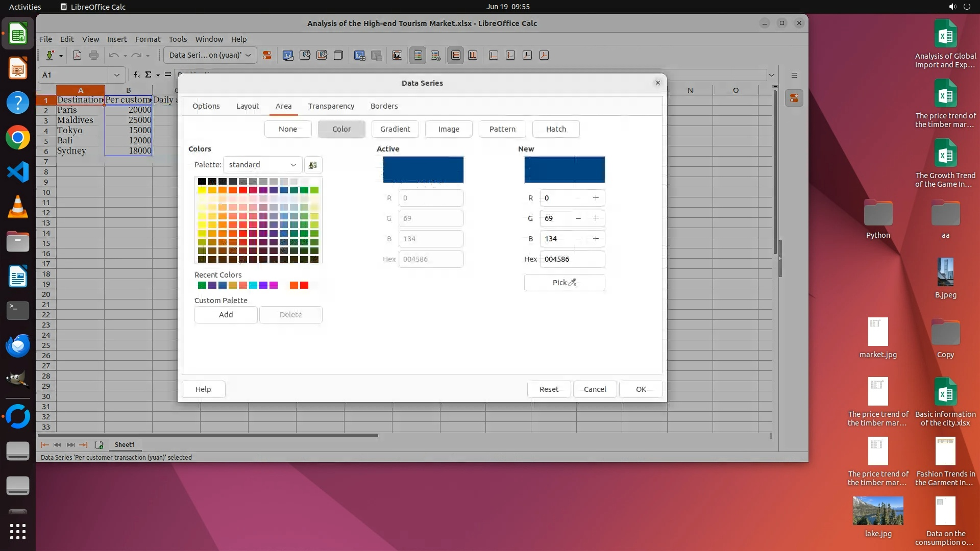This screenshot has width=980, height=551.
Task: Click the Format Selection toolbar icon
Action: click(266, 56)
